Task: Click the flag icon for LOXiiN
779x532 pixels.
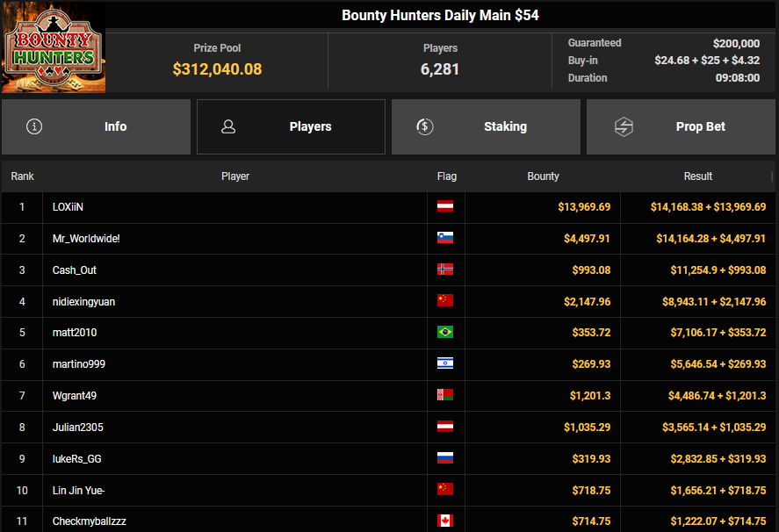Action: point(445,207)
